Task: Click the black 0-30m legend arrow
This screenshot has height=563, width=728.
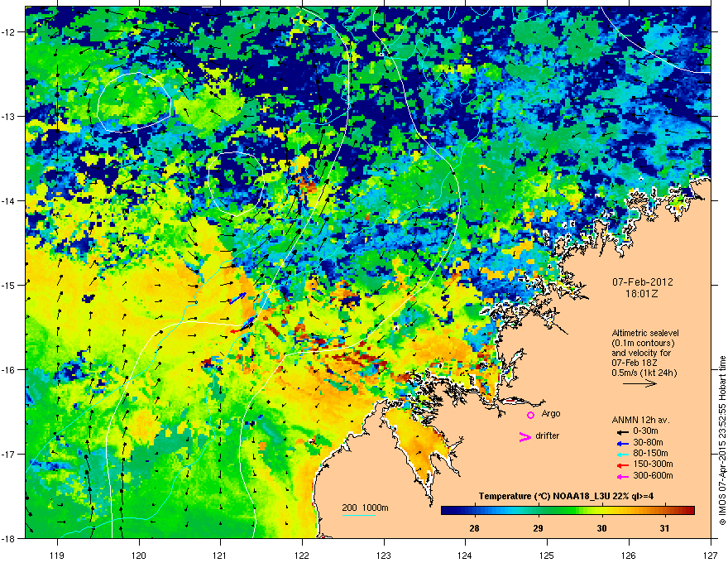Action: (x=622, y=432)
